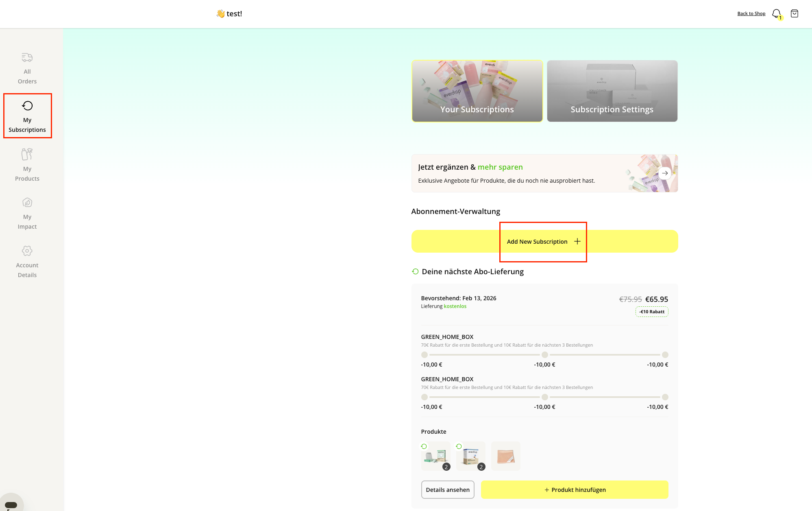Image resolution: width=812 pixels, height=511 pixels.
Task: Open All Orders truck icon
Action: (x=27, y=57)
